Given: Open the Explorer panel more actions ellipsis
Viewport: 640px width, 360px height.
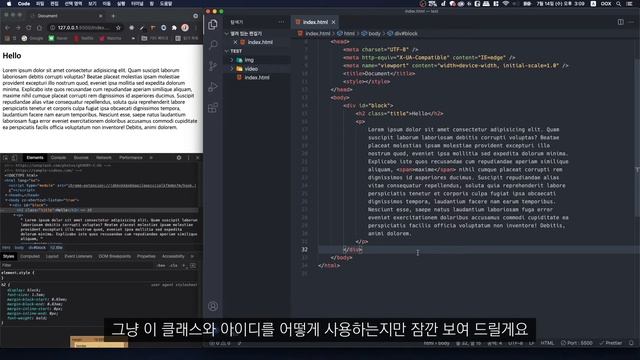Looking at the screenshot, I should point(281,22).
